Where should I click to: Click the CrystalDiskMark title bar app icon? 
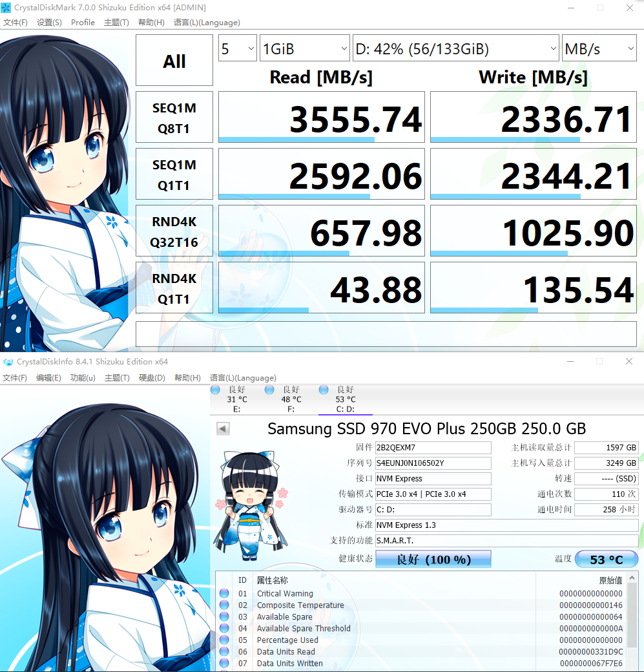point(6,8)
